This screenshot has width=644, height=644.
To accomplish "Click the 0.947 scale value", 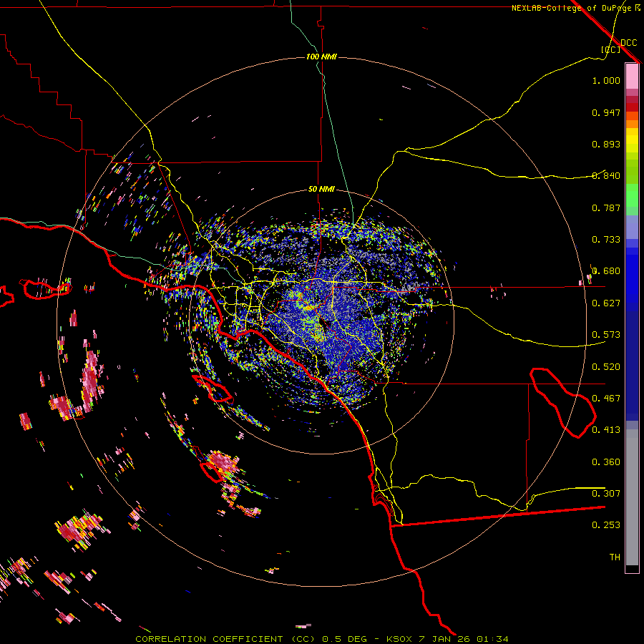I will [x=606, y=112].
